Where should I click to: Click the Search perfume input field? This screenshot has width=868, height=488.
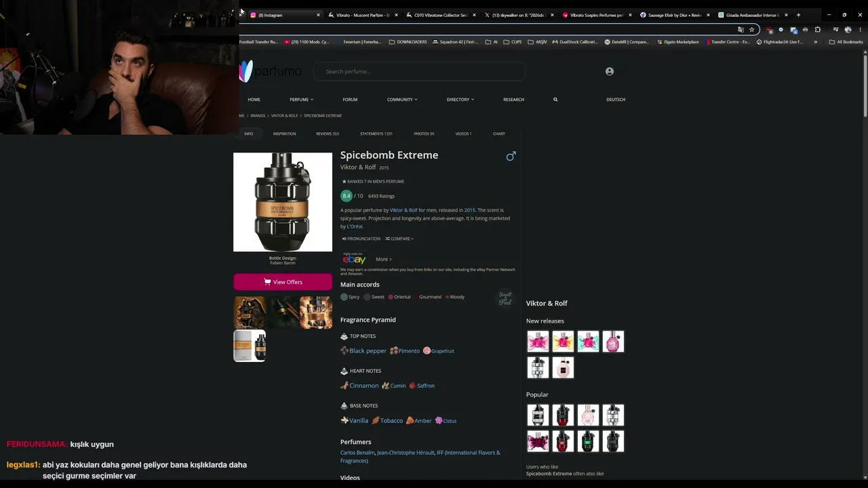coord(419,71)
